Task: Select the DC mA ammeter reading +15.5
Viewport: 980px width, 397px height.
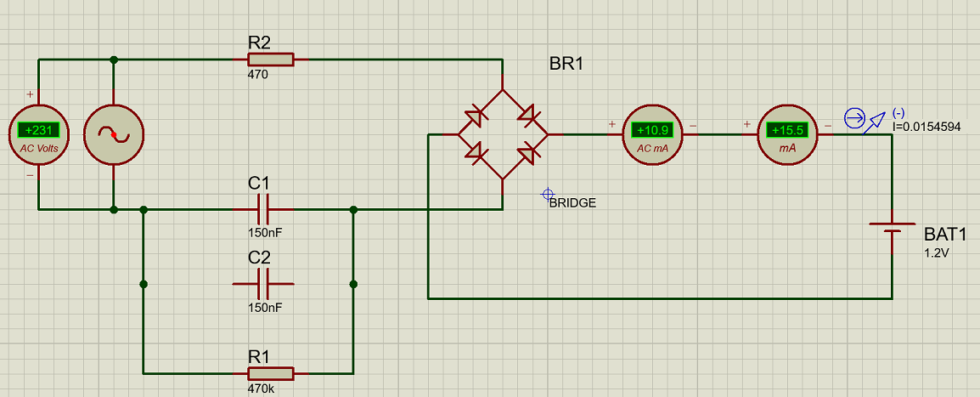Action: pyautogui.click(x=787, y=134)
